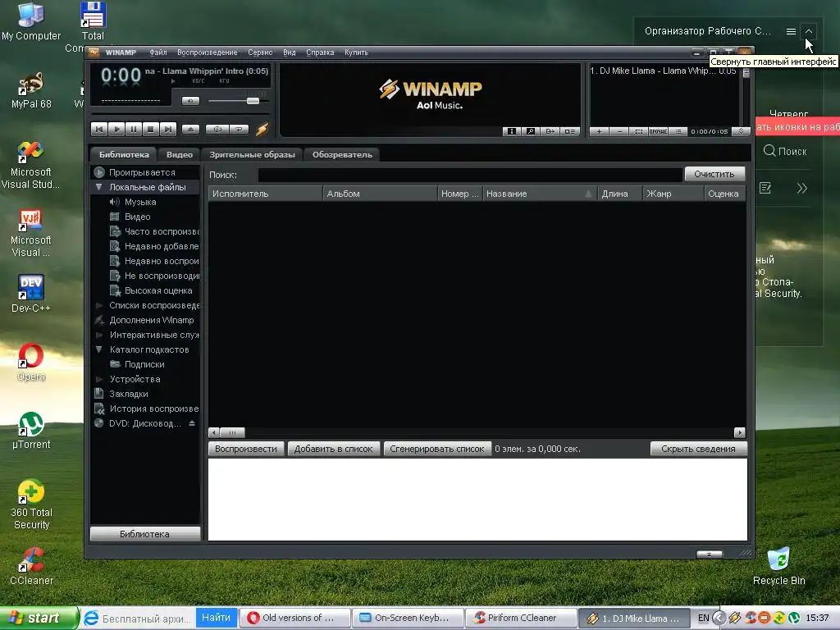
Task: Click the Previous track button in Winamp
Action: tap(99, 129)
